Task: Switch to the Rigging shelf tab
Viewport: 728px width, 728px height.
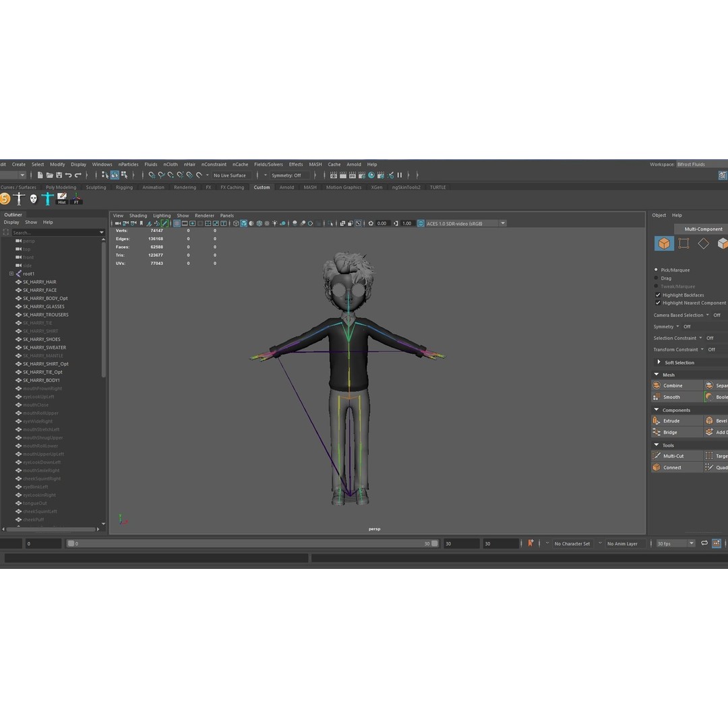Action: coord(124,187)
